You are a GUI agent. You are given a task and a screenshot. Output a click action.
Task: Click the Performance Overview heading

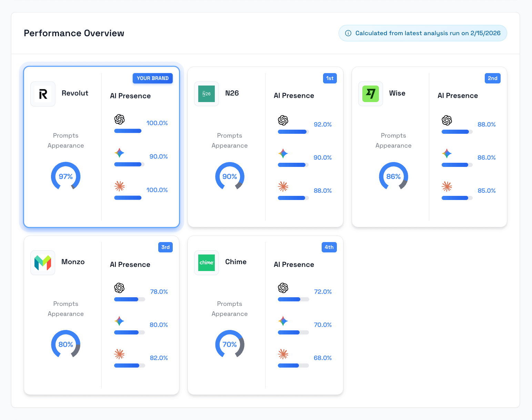74,33
